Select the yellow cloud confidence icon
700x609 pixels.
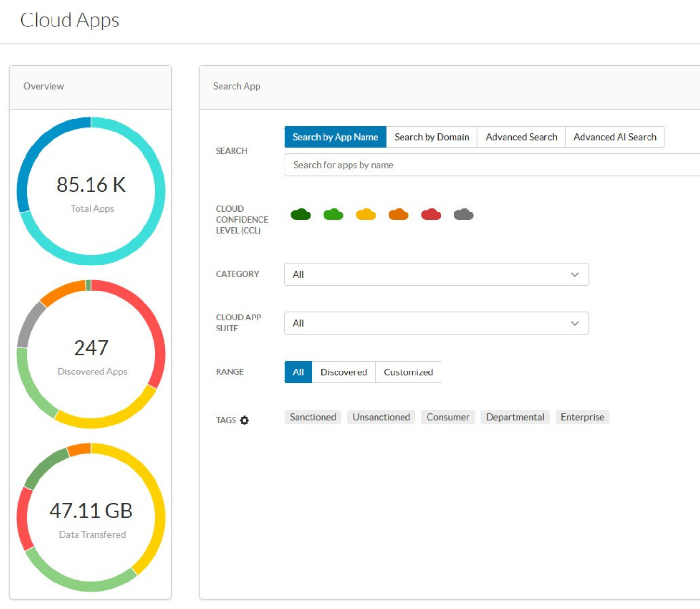tap(366, 214)
